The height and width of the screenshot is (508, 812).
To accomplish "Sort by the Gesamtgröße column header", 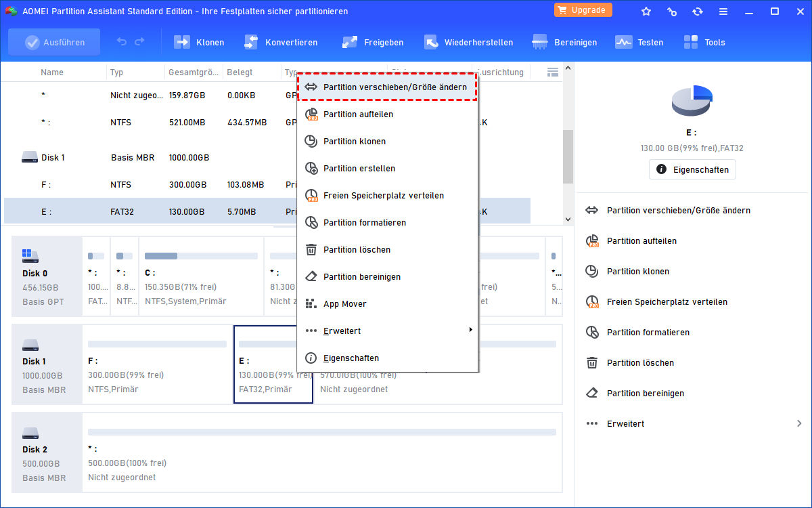I will click(x=194, y=72).
